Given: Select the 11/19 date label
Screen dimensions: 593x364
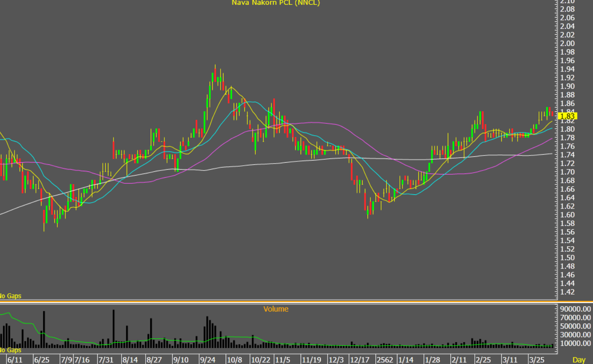Looking at the screenshot, I should pos(311,360).
